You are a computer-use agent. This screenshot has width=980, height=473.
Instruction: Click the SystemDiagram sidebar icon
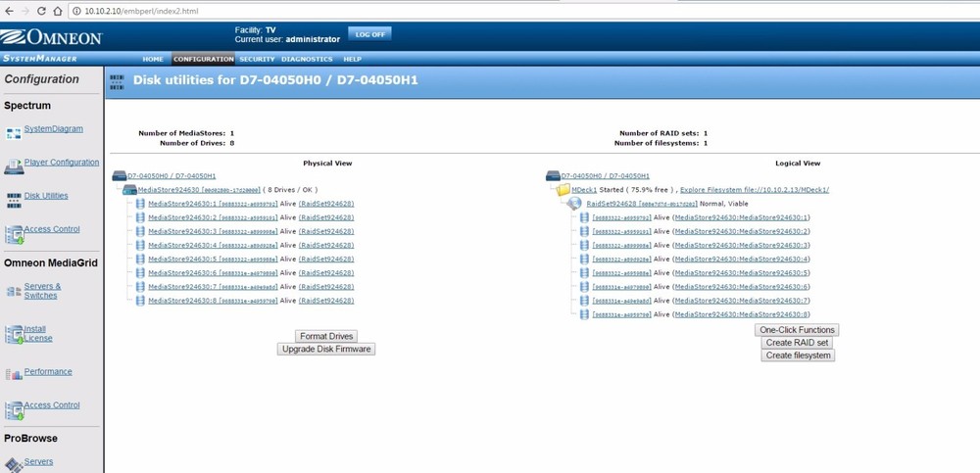[14, 134]
